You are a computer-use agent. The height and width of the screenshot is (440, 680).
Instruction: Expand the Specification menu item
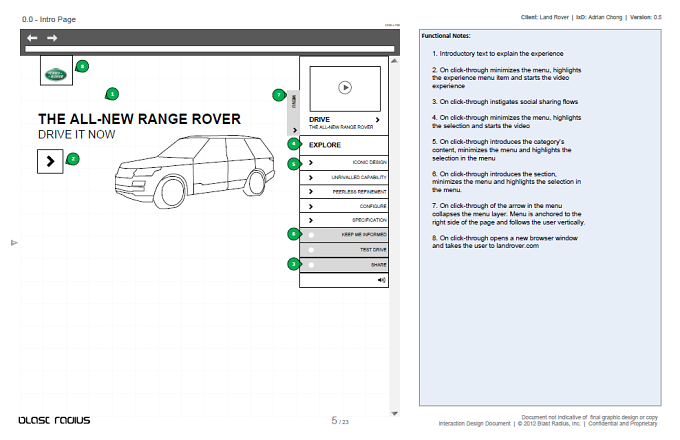click(344, 220)
